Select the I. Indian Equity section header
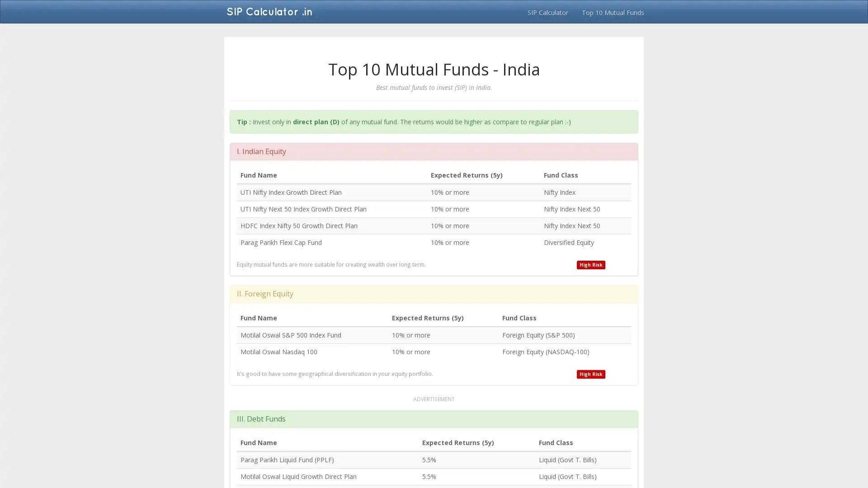 click(x=434, y=151)
